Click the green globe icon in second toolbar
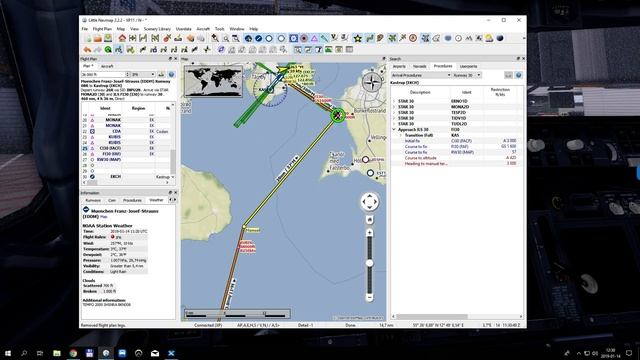This screenshot has height=360, width=640. pos(108,49)
